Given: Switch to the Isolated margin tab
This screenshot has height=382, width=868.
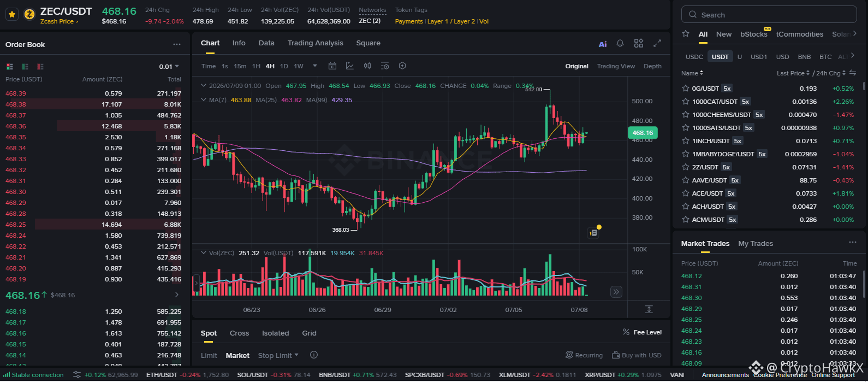Looking at the screenshot, I should 276,333.
